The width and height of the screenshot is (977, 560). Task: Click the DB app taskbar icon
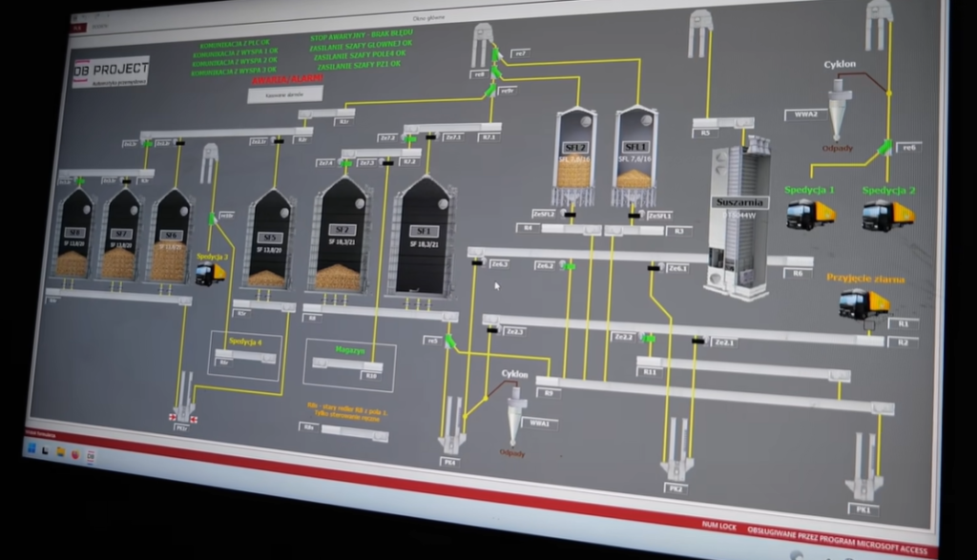pos(91,456)
